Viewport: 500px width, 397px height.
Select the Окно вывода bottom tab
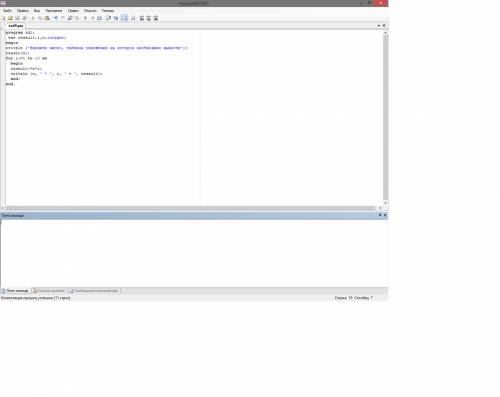click(x=15, y=291)
